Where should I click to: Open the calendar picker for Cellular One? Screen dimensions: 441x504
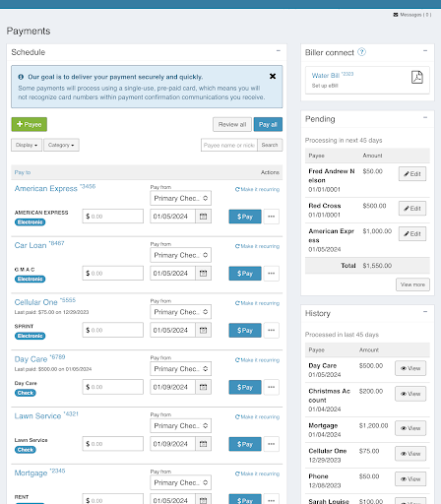[203, 330]
